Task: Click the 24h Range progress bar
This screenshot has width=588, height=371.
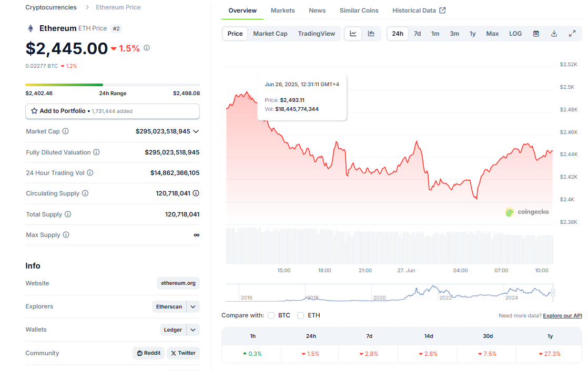Action: point(113,85)
